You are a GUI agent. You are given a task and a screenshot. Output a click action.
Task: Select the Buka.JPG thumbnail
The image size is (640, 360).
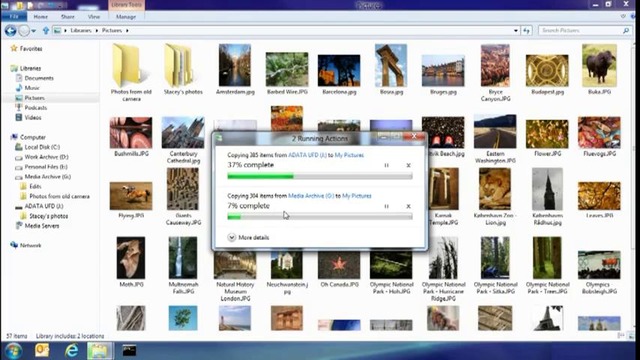click(x=599, y=65)
